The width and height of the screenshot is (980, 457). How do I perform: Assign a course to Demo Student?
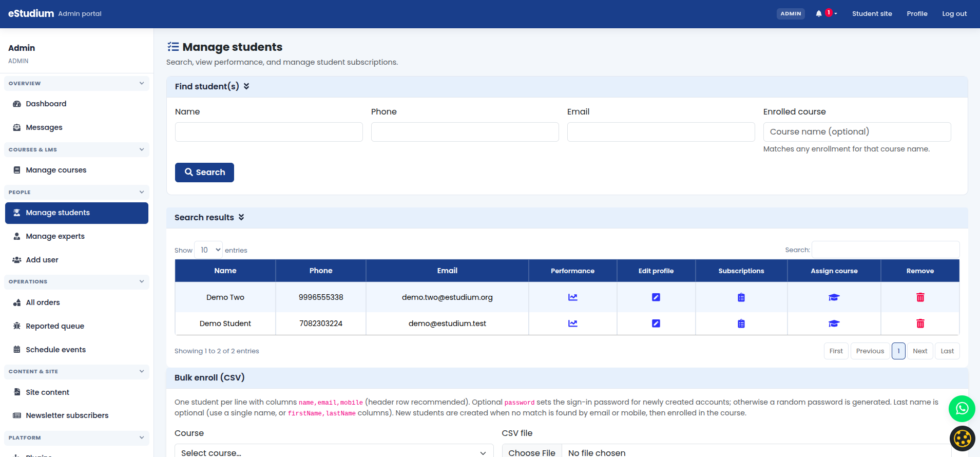pos(834,323)
